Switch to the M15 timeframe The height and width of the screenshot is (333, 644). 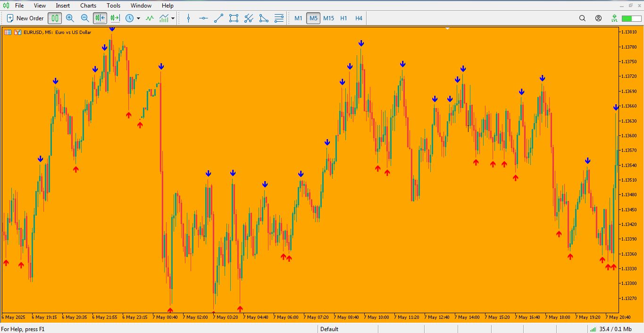328,18
